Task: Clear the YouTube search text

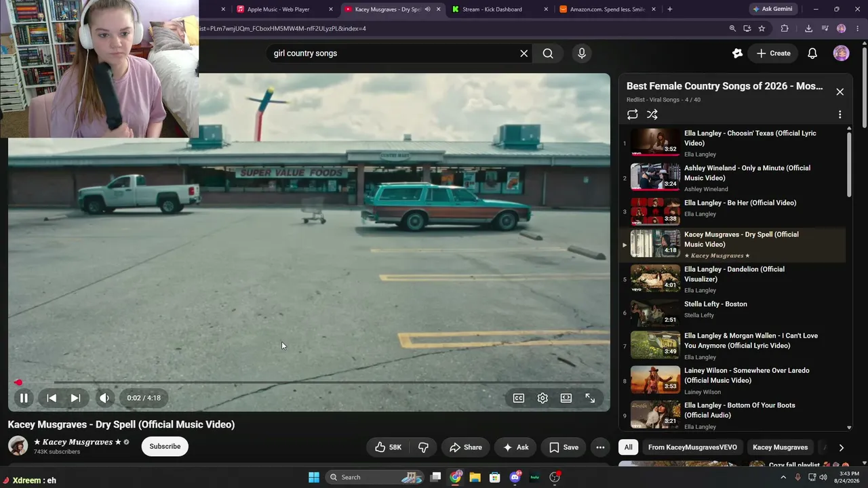Action: click(x=524, y=54)
